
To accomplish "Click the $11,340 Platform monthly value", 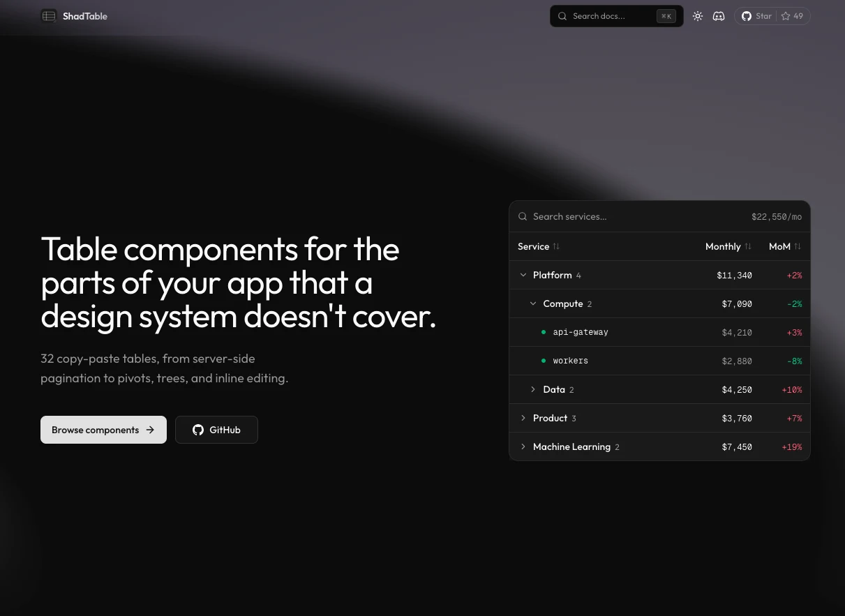I will point(734,276).
